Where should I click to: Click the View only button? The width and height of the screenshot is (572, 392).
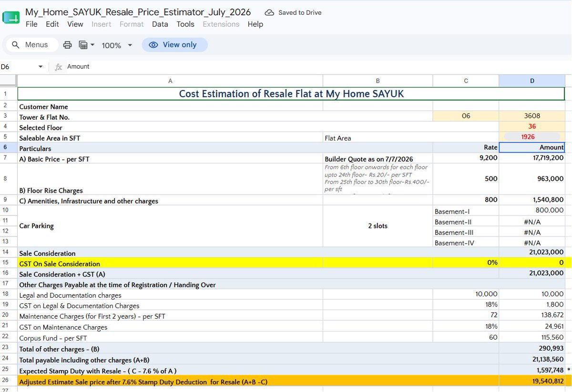click(174, 45)
